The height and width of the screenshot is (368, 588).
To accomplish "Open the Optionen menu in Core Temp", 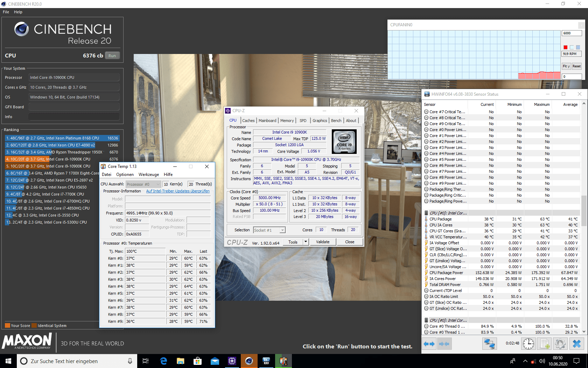I will (x=125, y=175).
